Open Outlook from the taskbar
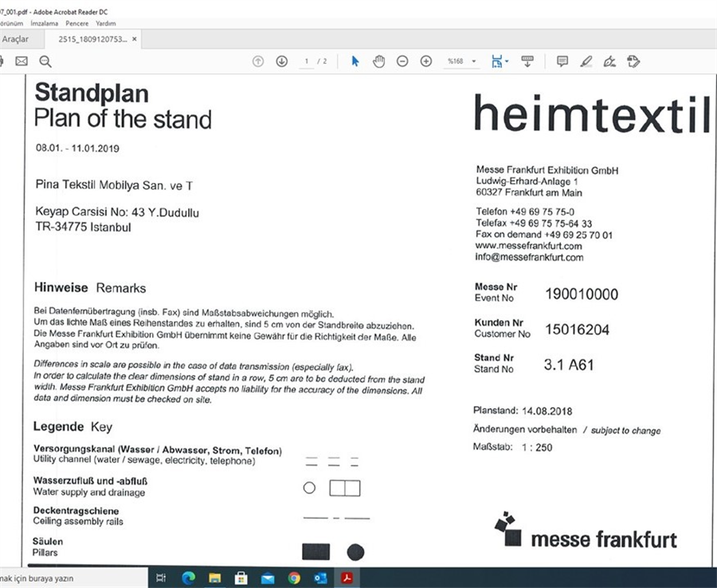The image size is (717, 588). click(320, 578)
